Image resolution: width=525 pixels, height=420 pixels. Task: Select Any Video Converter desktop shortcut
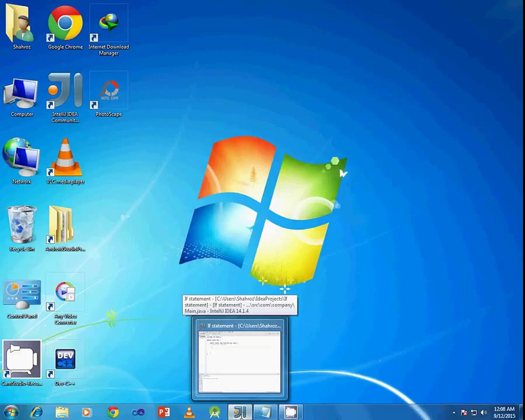[x=65, y=299]
